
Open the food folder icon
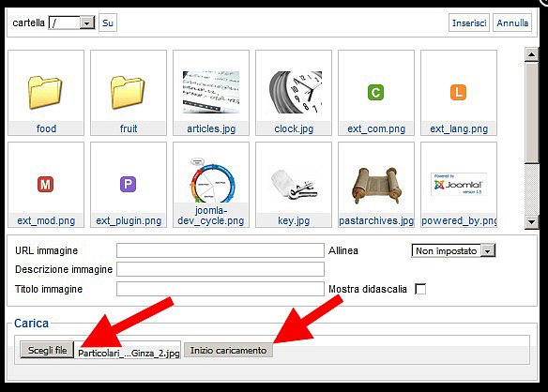click(x=45, y=93)
